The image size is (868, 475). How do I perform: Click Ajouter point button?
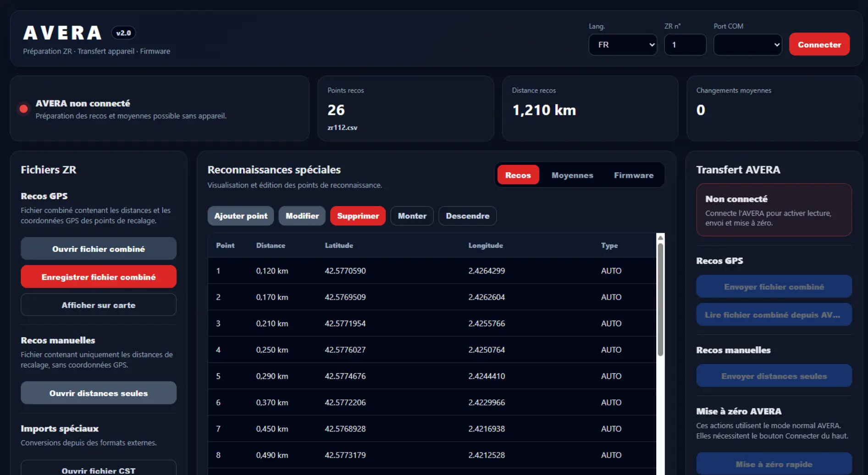[x=241, y=216]
